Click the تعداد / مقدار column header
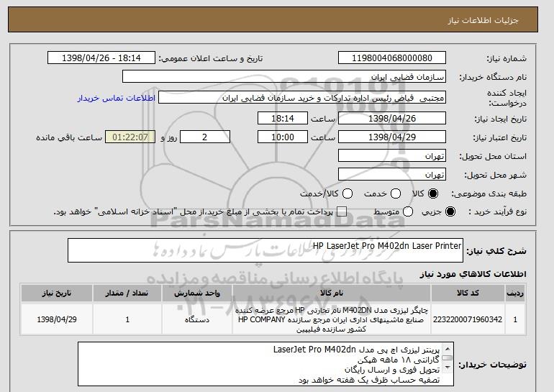 coord(127,293)
